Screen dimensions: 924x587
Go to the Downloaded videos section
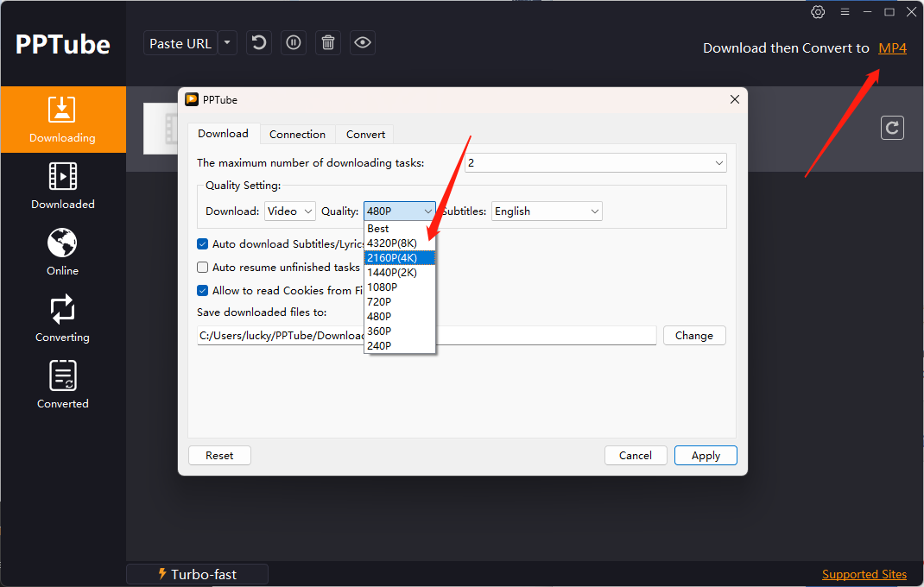(x=63, y=186)
